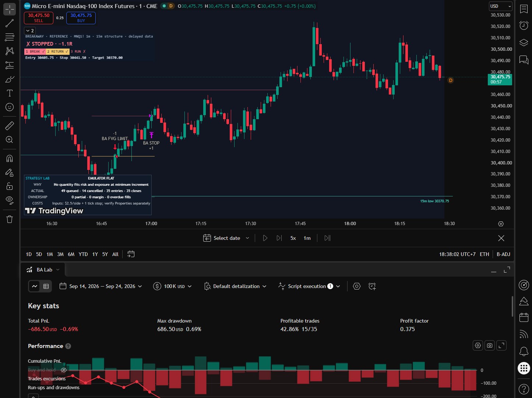Image resolution: width=532 pixels, height=398 pixels.
Task: Open the BA Lab strategy tab menu
Action: coord(43,270)
